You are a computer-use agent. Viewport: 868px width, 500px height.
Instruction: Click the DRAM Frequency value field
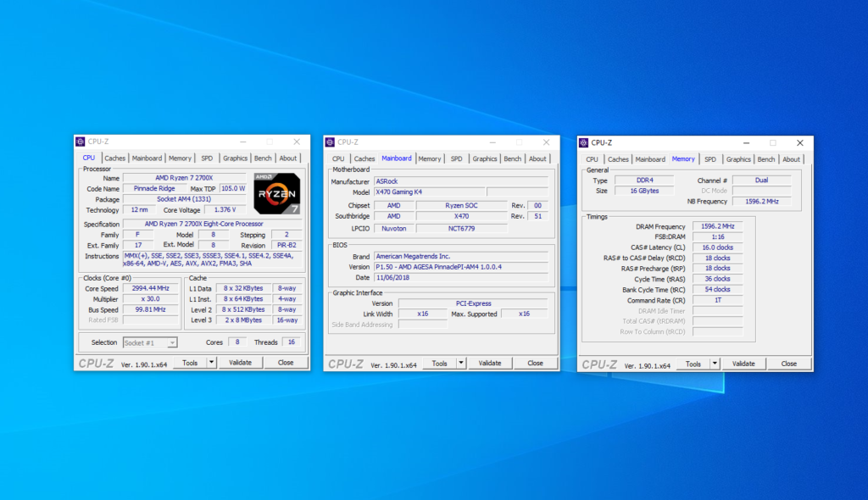(x=716, y=226)
